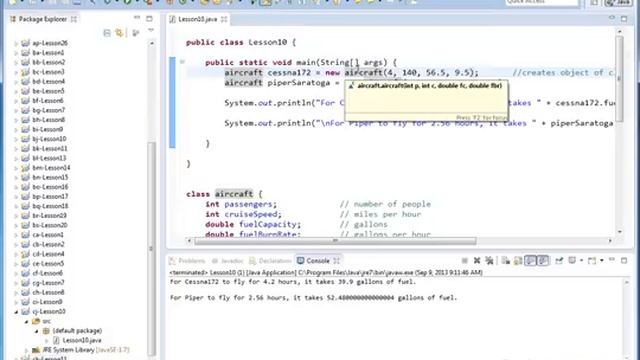The height and width of the screenshot is (360, 640).
Task: Minimize the Console view
Action: coord(611,260)
